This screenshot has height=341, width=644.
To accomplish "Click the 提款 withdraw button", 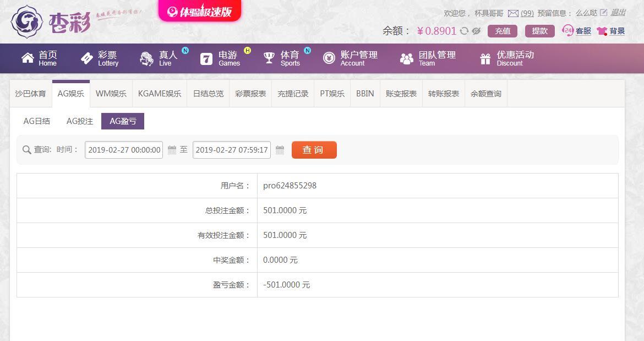I will tap(539, 31).
